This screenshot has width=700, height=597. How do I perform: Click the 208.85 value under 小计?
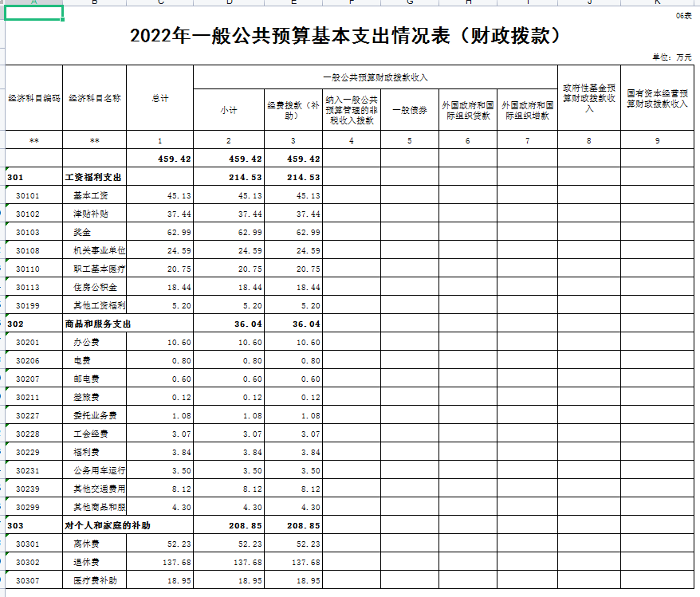pos(229,525)
